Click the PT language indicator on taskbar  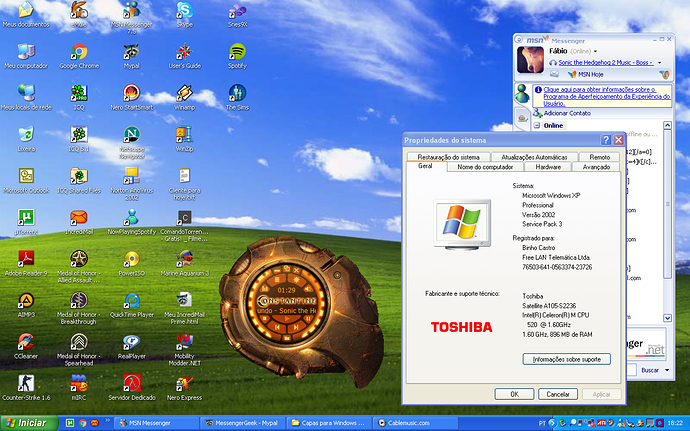tap(542, 423)
